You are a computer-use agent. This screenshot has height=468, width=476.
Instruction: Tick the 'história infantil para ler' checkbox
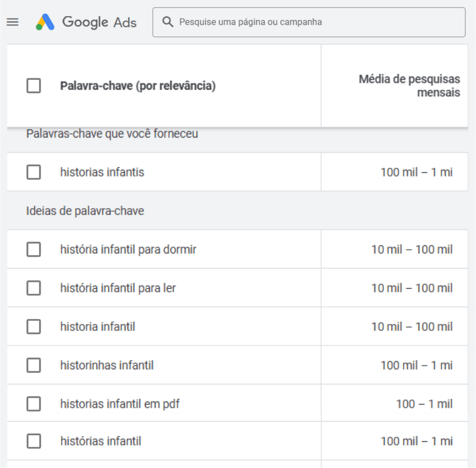tap(34, 288)
